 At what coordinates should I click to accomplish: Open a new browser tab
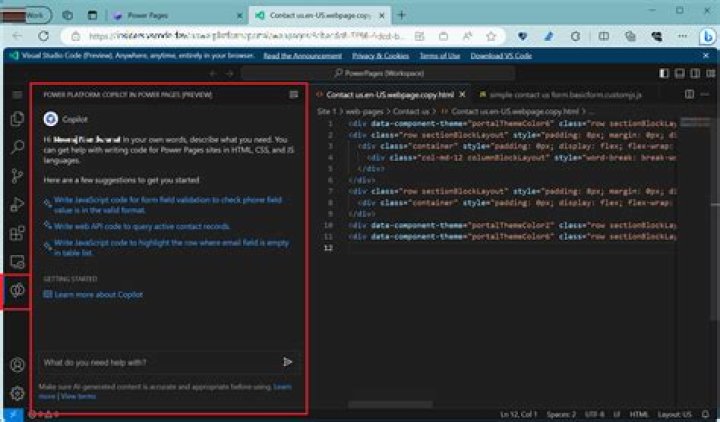pos(402,15)
